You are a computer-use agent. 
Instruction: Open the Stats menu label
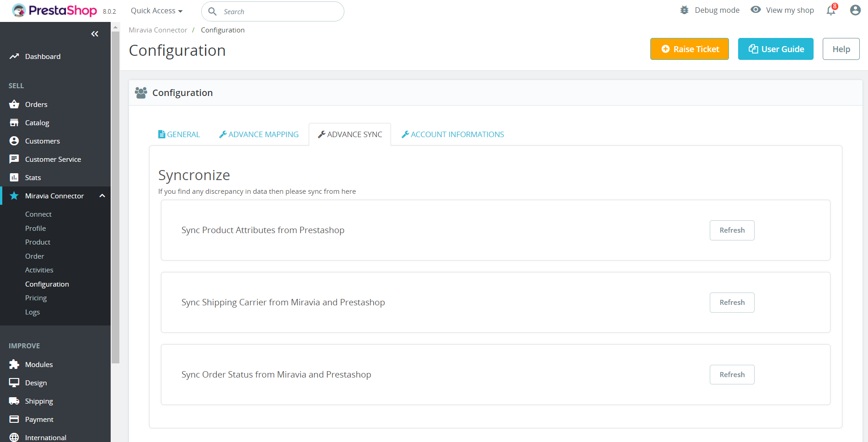pos(33,177)
